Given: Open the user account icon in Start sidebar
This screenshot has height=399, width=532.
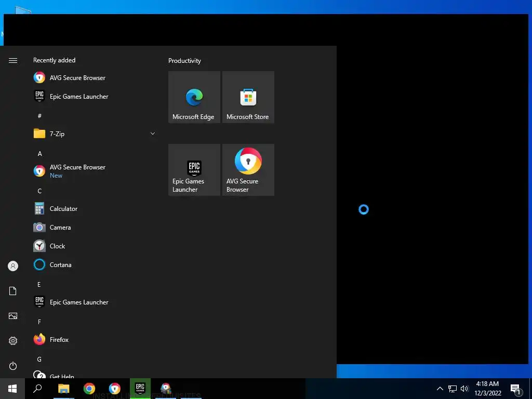Looking at the screenshot, I should [13, 266].
